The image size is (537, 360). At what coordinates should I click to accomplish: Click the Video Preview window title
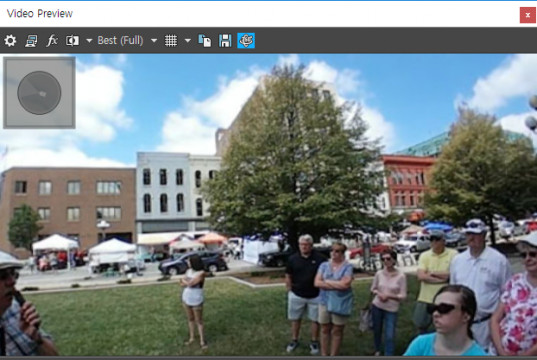tap(40, 14)
